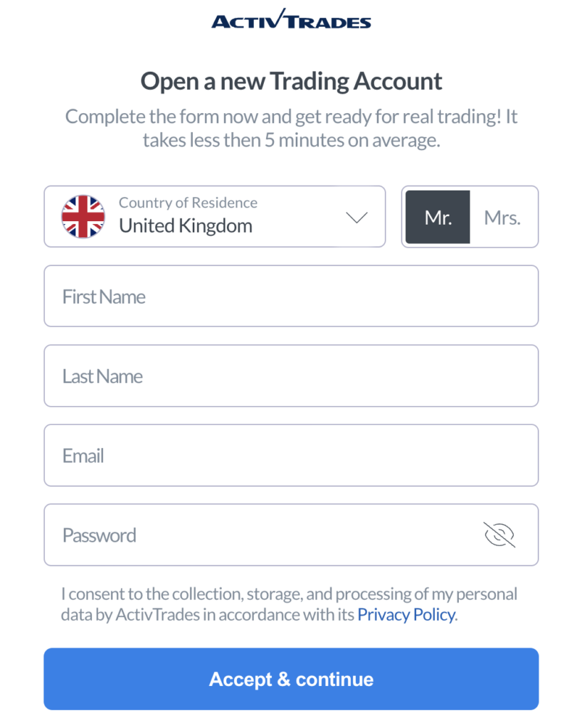Click the 'Complete the form now' subtitle line
This screenshot has height=728, width=577.
(x=291, y=117)
